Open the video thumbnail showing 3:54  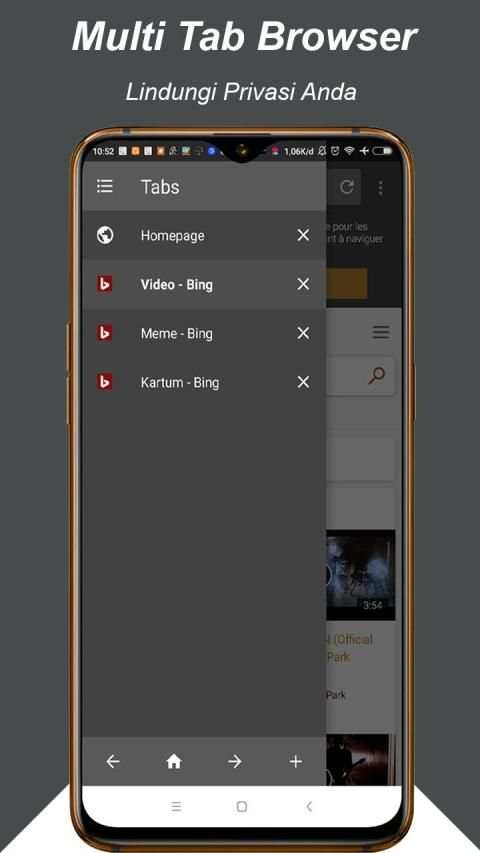point(361,575)
